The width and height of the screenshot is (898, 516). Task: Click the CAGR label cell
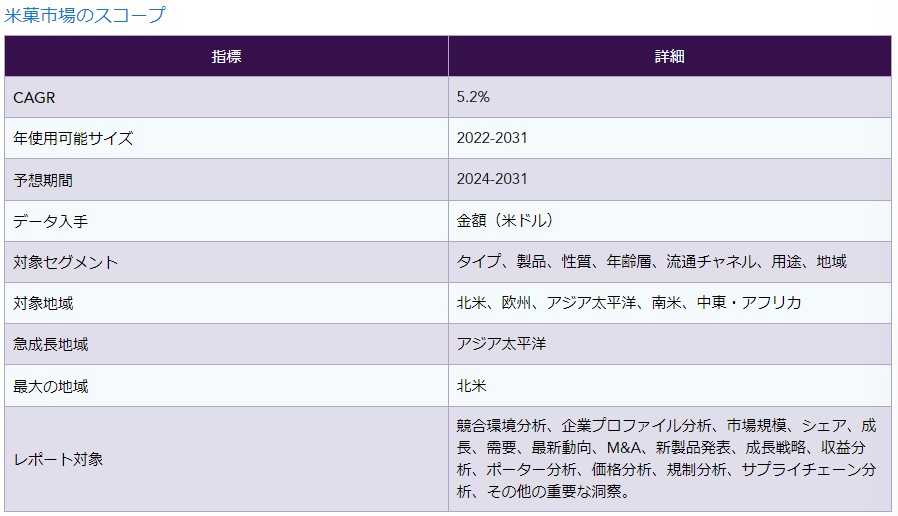[34, 97]
